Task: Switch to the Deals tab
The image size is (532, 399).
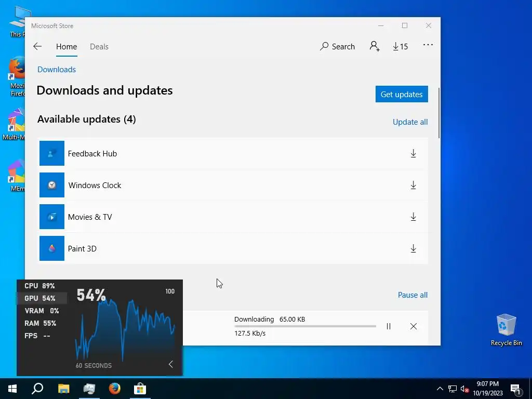Action: [x=99, y=46]
